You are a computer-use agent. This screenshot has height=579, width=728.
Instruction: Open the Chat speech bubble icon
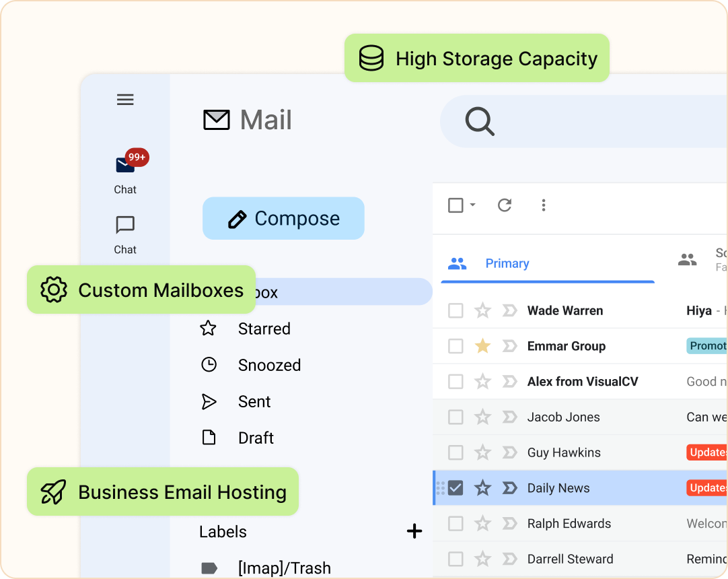[125, 225]
